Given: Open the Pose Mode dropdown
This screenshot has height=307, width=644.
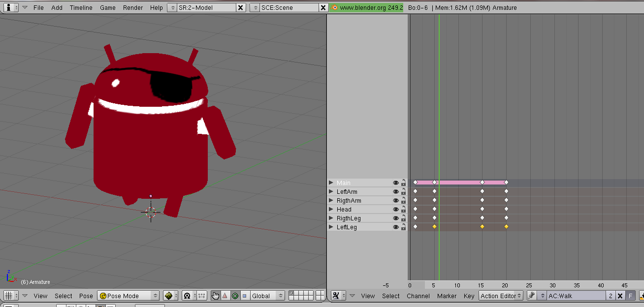Looking at the screenshot, I should (x=129, y=296).
